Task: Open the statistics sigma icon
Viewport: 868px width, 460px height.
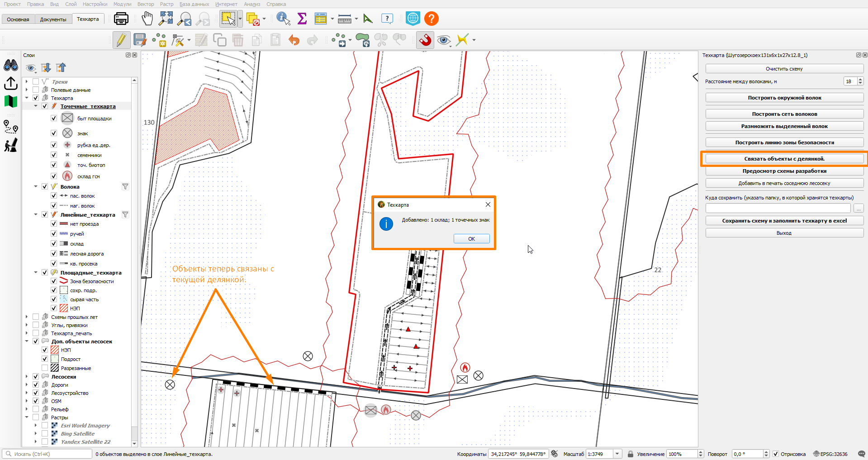Action: coord(302,19)
